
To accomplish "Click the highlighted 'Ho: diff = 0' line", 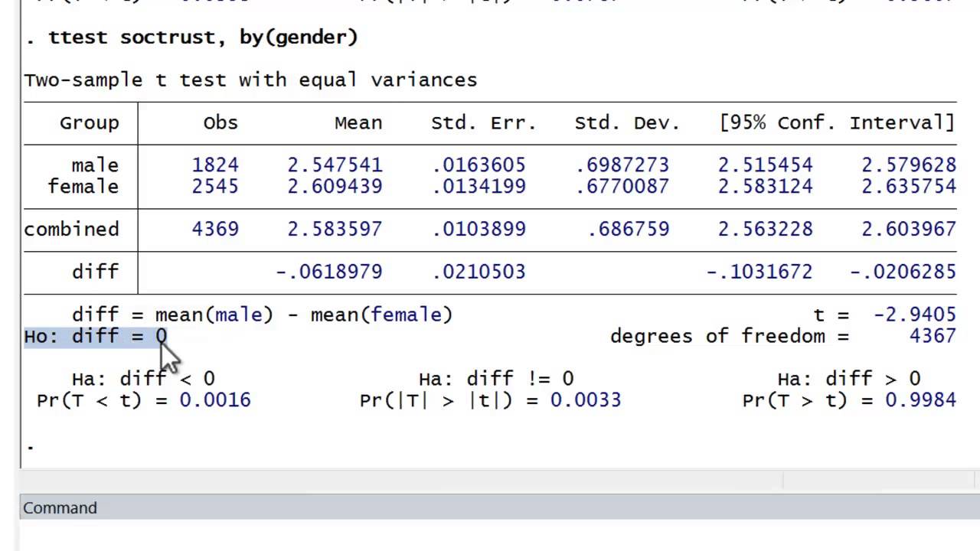I will tap(96, 337).
